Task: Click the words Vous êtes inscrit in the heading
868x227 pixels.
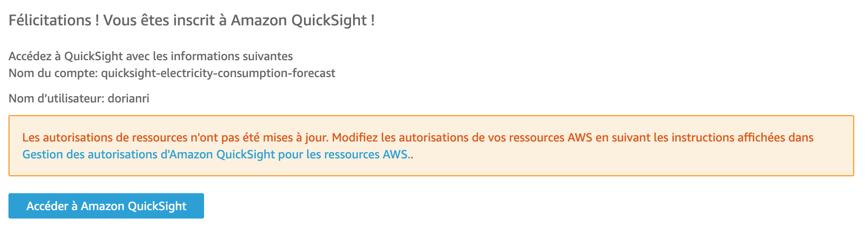Action: (x=159, y=21)
